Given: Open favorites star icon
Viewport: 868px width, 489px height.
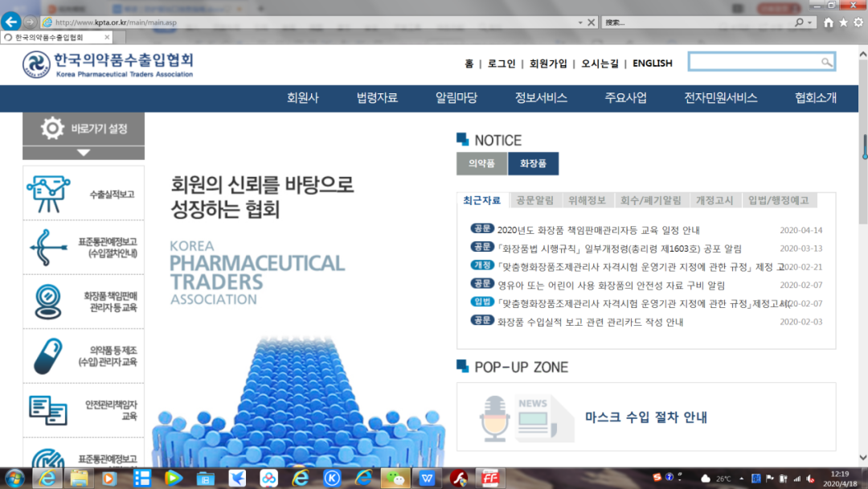Looking at the screenshot, I should tap(843, 23).
